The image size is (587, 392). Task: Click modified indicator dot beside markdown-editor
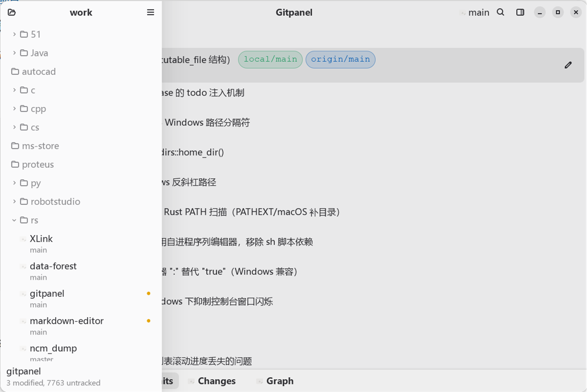pos(148,321)
